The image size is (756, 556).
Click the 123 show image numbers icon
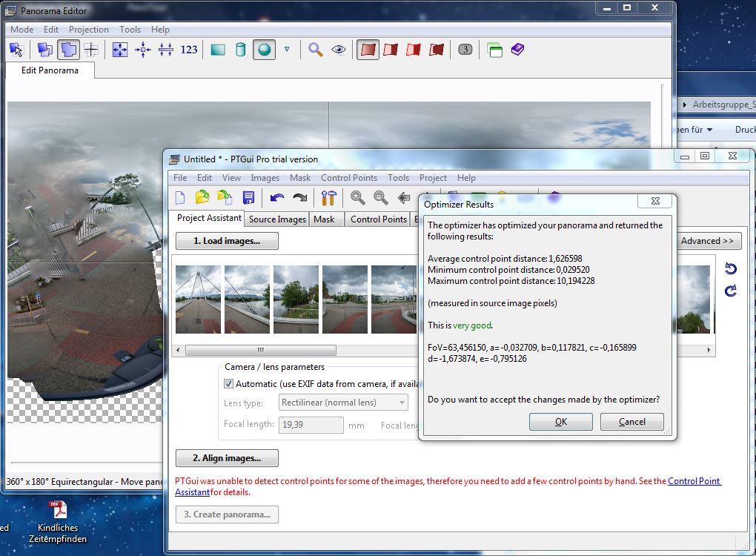click(189, 50)
